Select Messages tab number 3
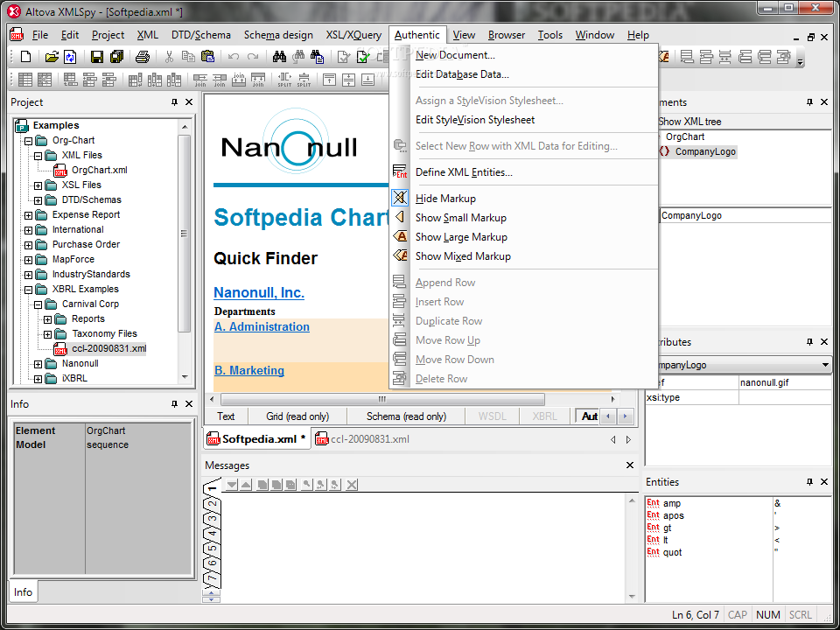 point(213,518)
